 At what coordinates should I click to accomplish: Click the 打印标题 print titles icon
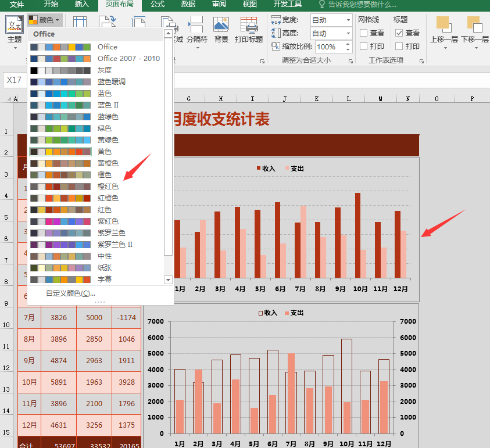(x=249, y=24)
